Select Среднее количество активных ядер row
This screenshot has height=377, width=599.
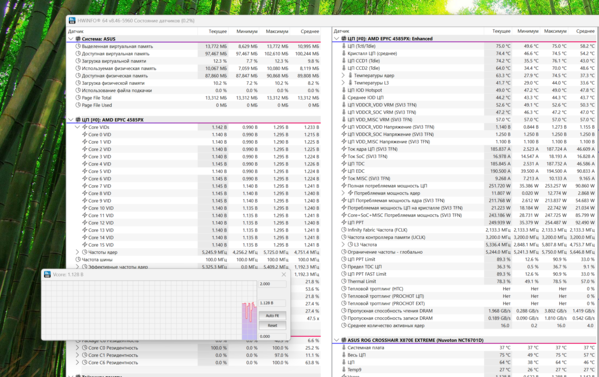[x=464, y=325]
